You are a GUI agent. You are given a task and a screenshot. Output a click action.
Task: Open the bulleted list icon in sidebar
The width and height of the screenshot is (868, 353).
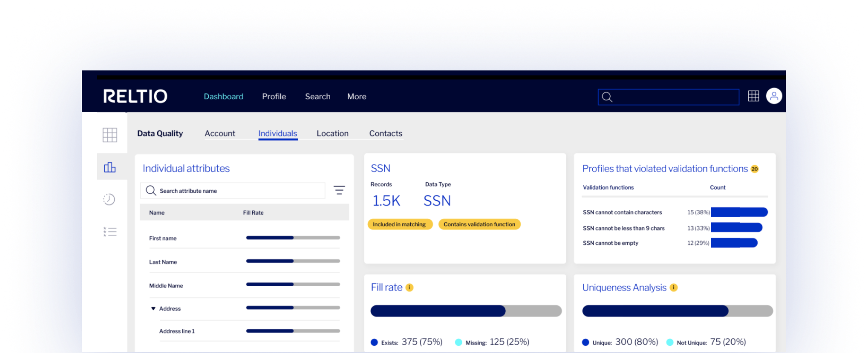point(110,231)
